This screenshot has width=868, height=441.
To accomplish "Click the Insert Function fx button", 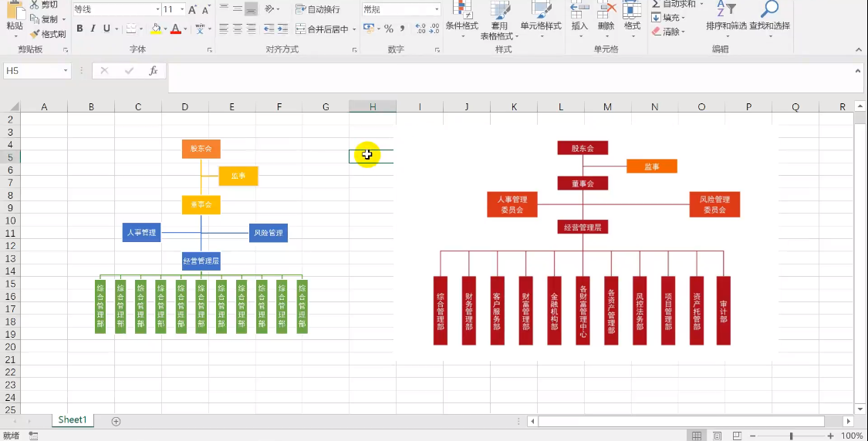I will [x=154, y=71].
